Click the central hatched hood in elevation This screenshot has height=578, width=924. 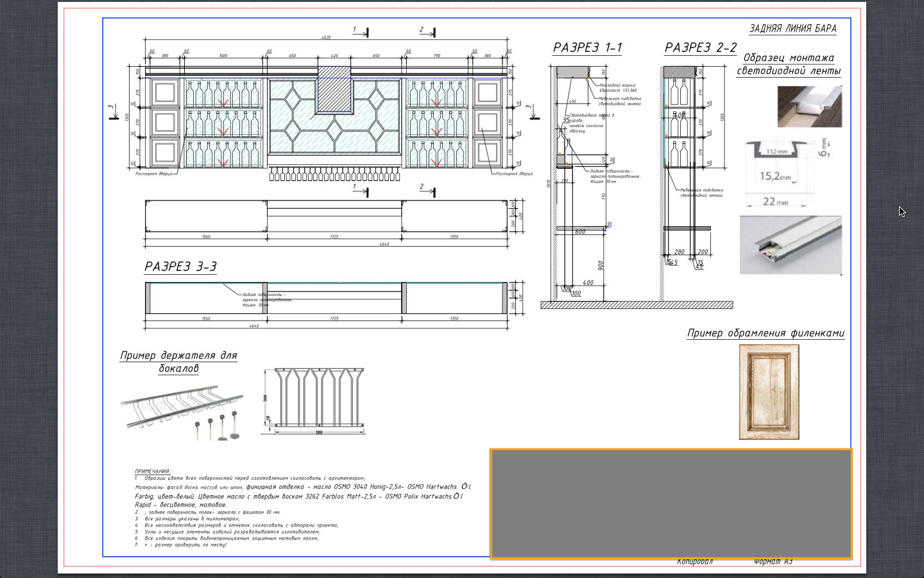point(335,89)
